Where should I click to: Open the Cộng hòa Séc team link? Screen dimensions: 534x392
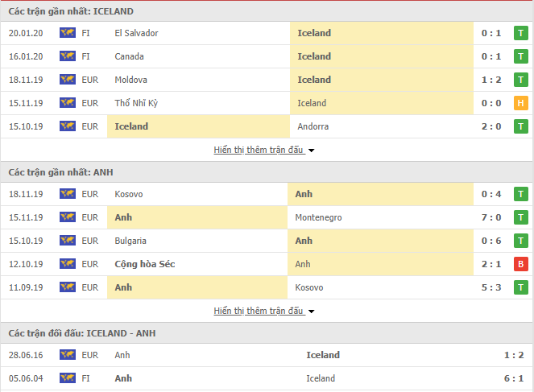click(x=145, y=264)
